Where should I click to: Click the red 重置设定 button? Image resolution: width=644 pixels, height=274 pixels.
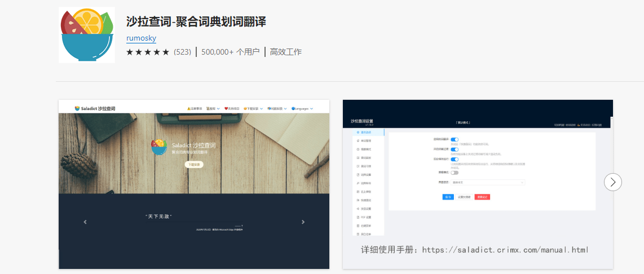(x=482, y=197)
